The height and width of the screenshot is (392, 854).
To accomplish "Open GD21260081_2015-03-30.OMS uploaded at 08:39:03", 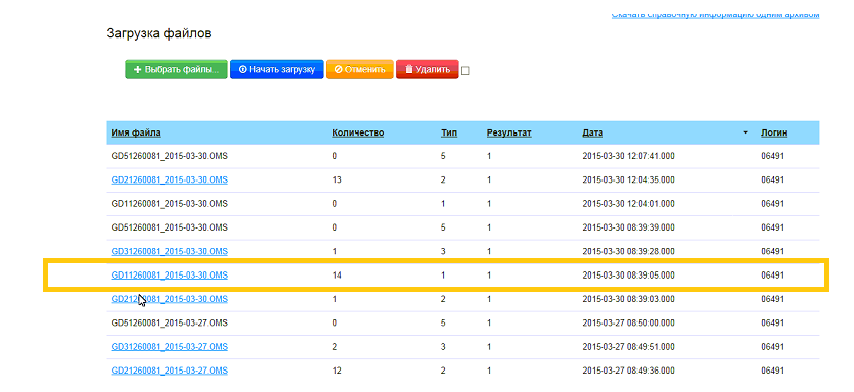I will [169, 299].
